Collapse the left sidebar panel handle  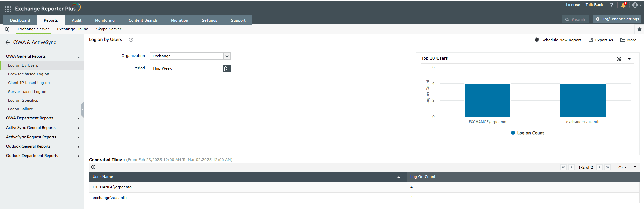tap(82, 110)
